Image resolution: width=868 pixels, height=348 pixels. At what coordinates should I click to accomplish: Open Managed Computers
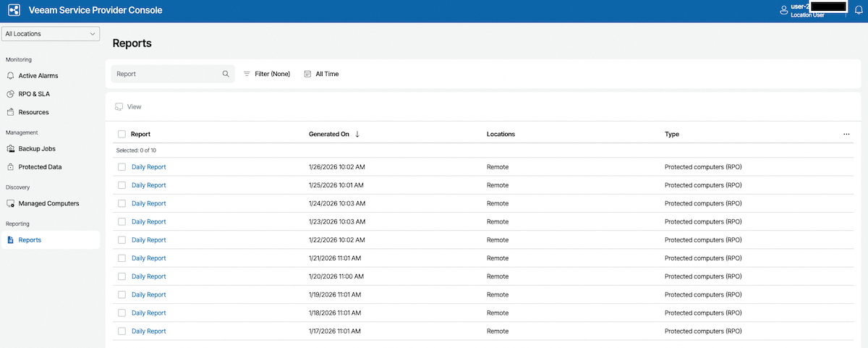[x=48, y=203]
